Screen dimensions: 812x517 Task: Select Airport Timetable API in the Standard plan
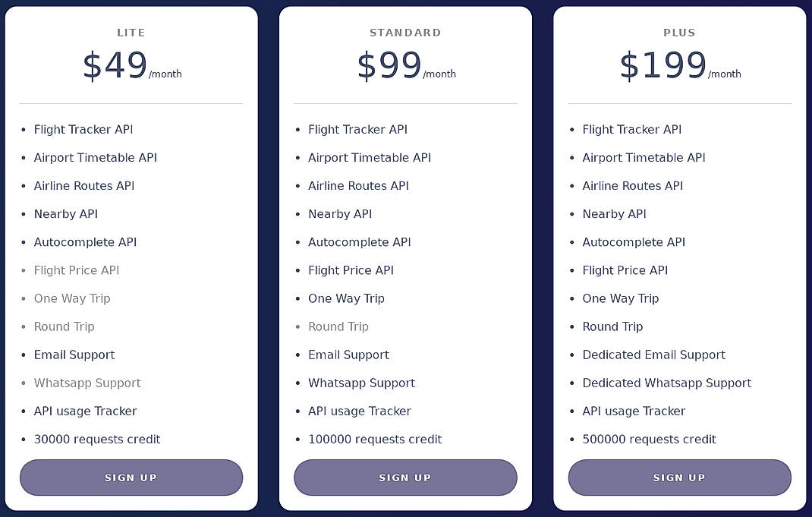pos(370,157)
